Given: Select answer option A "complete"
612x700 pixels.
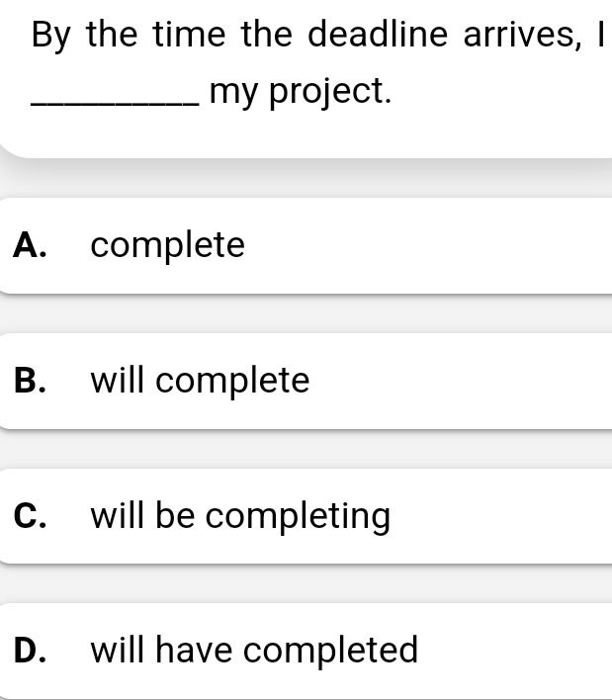Looking at the screenshot, I should [306, 245].
